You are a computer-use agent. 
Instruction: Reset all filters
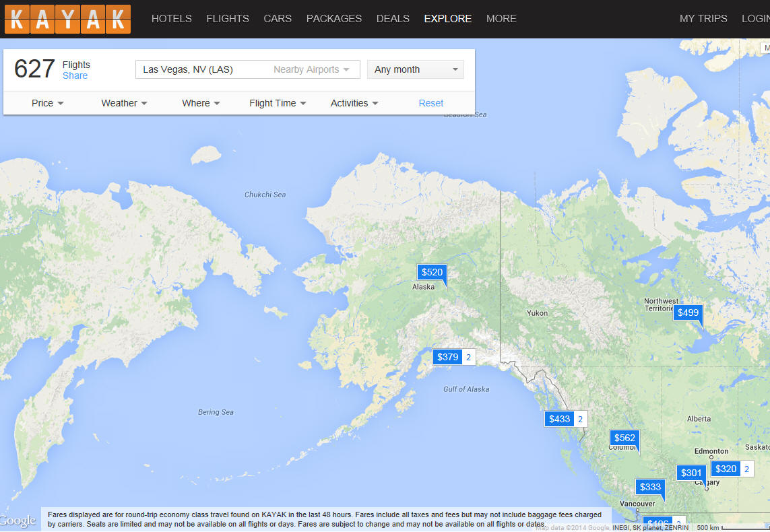tap(430, 103)
